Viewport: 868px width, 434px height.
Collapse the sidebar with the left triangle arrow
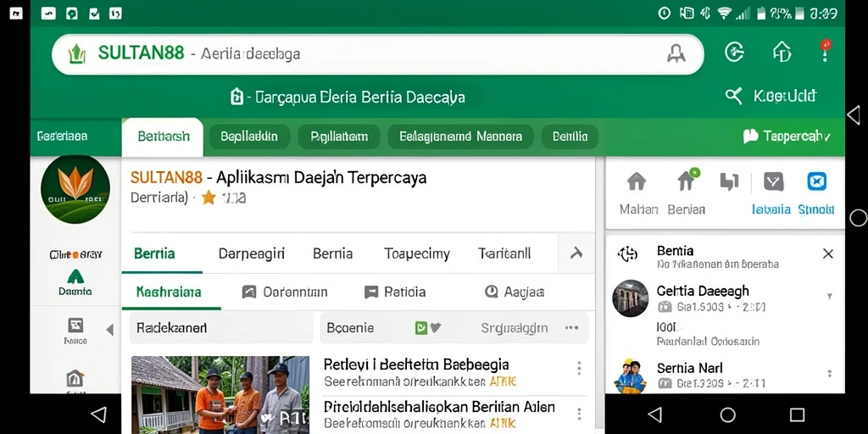point(109,330)
